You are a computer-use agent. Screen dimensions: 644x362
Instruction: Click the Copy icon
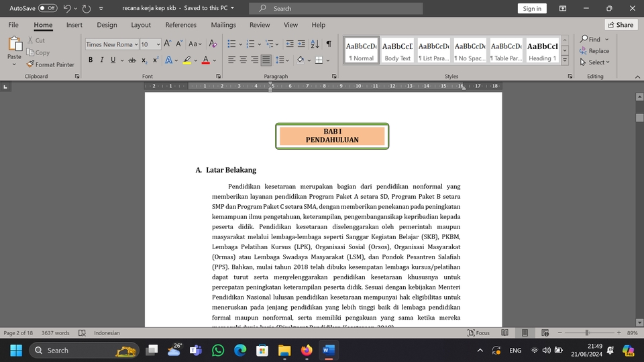[30, 52]
